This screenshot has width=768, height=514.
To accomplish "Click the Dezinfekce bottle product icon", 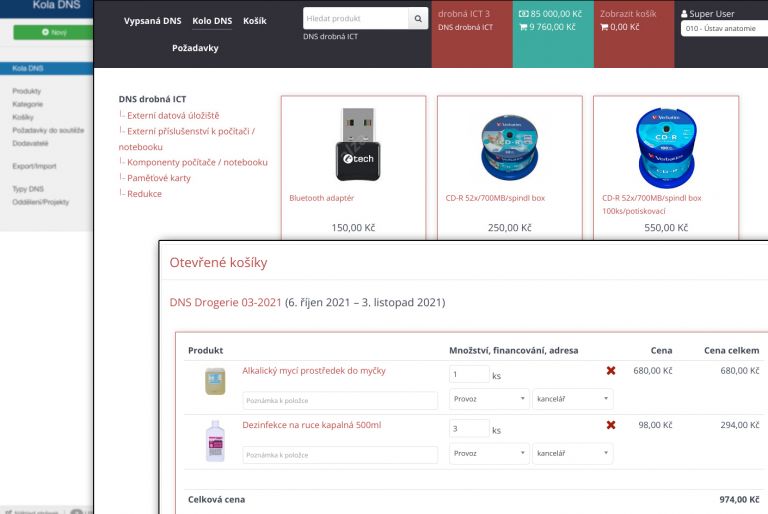I will (x=215, y=439).
